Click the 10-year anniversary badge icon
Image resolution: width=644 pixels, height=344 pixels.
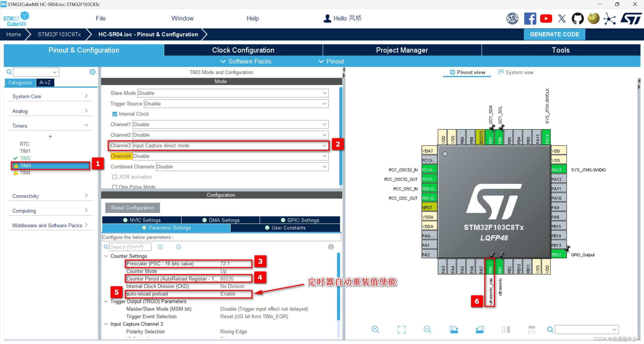(x=512, y=19)
